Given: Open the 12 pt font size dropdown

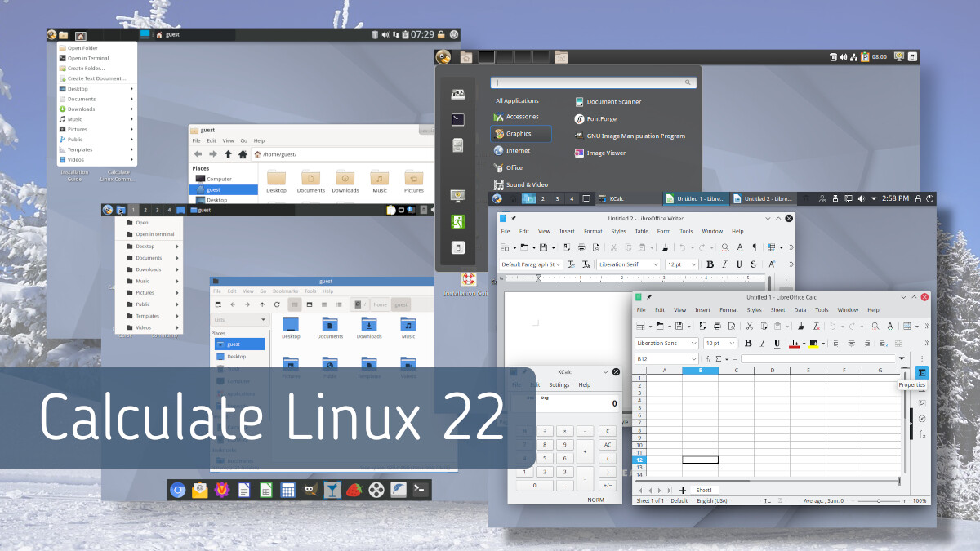Looking at the screenshot, I should pyautogui.click(x=694, y=264).
